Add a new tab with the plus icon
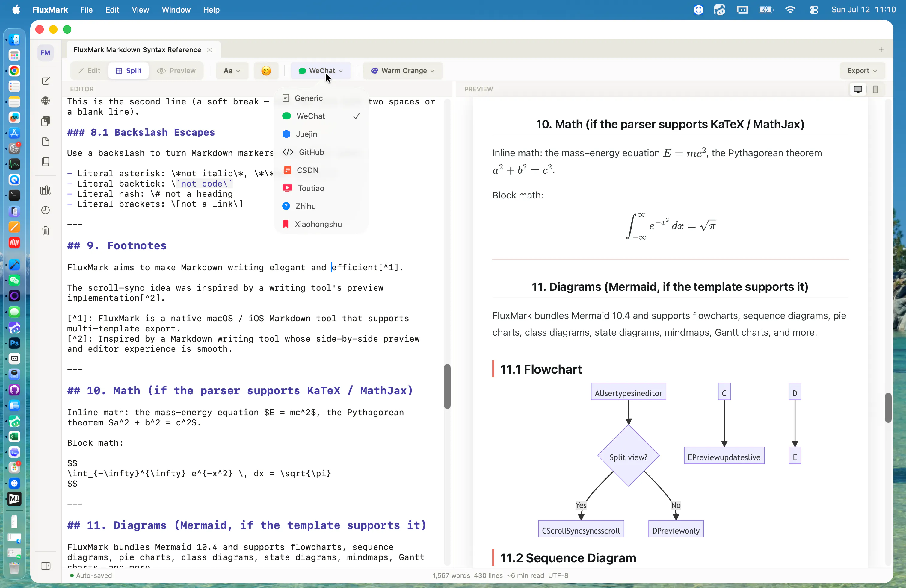 point(881,50)
